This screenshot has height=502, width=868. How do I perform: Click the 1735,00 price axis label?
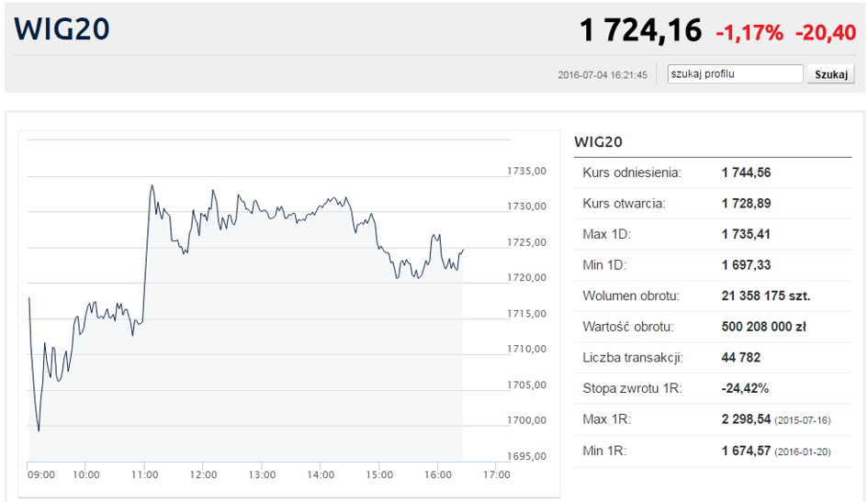(x=526, y=171)
